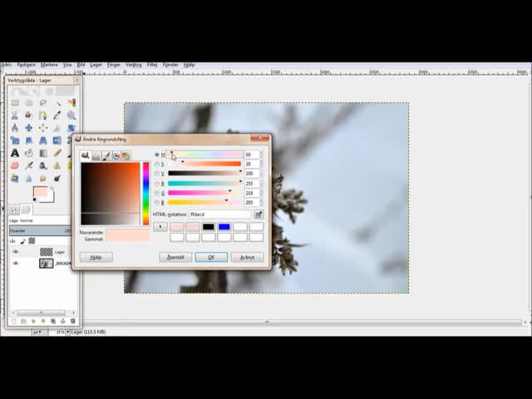Screen dimensions: 532x399
Task: Select the Align tool
Action: [43, 128]
